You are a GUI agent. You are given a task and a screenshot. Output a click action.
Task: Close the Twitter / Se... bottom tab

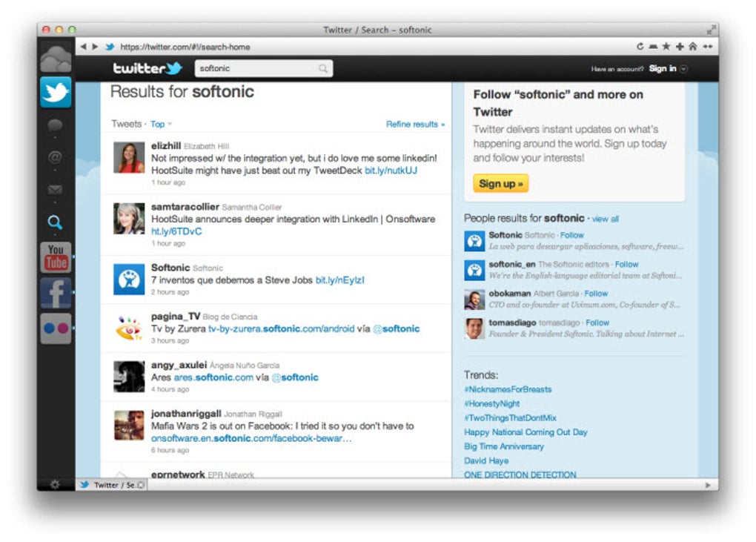[x=141, y=485]
